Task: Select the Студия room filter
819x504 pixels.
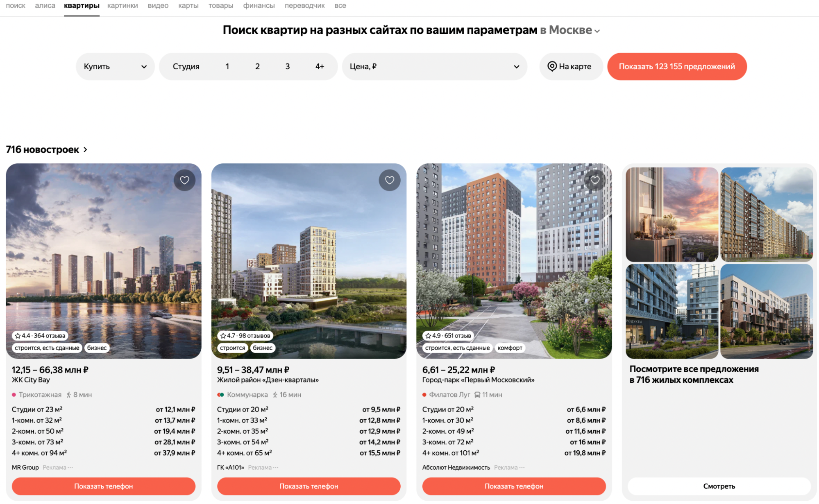Action: [186, 66]
